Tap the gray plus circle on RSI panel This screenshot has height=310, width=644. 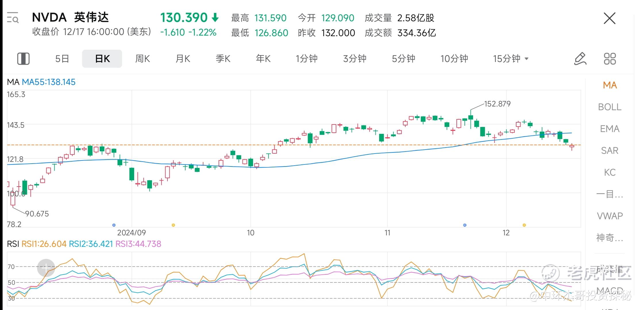[46, 268]
